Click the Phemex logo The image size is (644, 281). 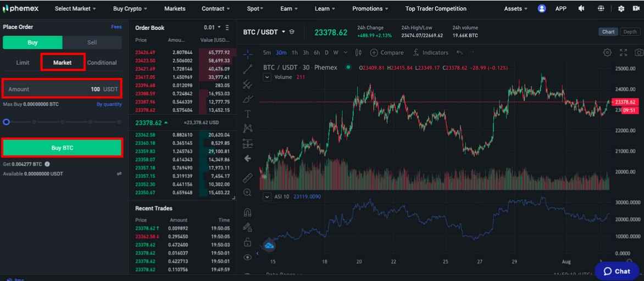click(20, 8)
